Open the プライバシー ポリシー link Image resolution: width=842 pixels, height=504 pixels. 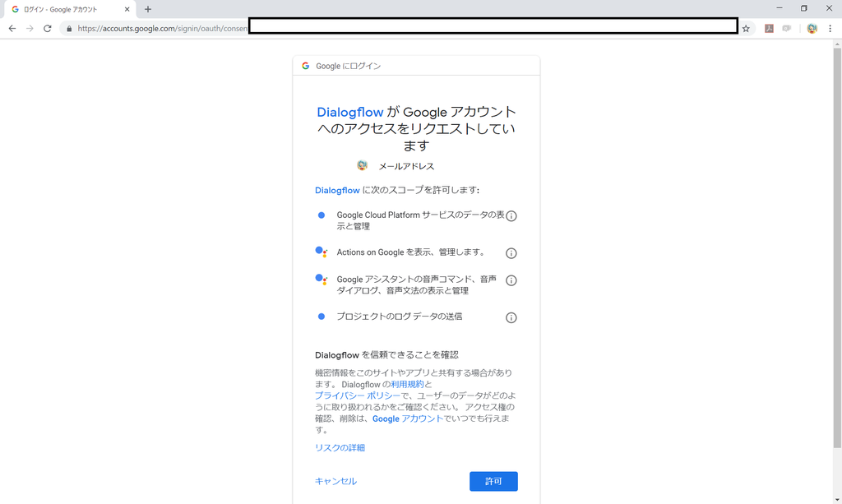tap(358, 395)
